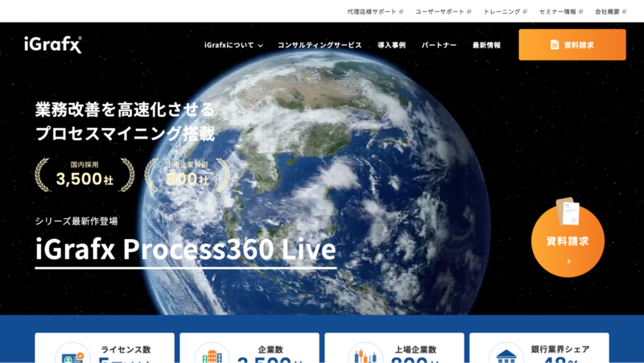Open the トレーニング link in top bar

(x=505, y=11)
